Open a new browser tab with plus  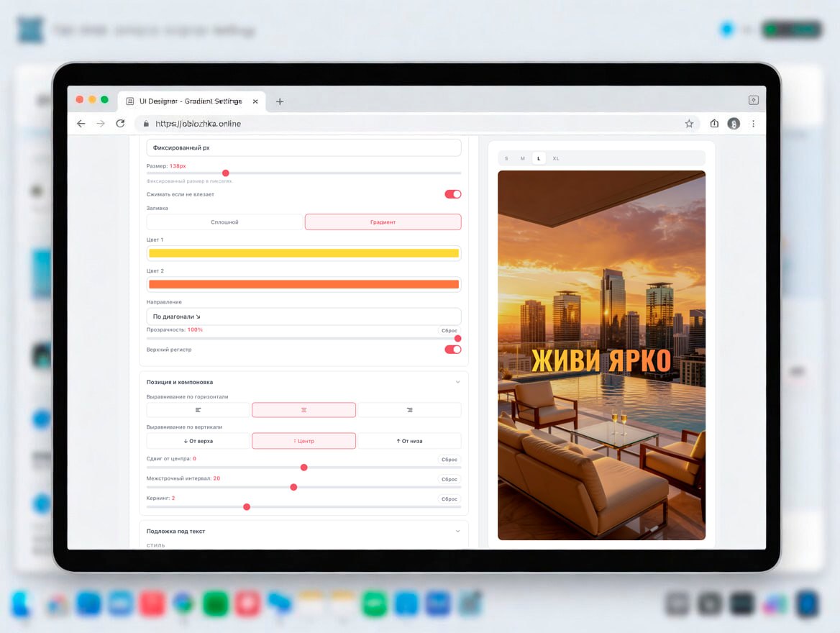pos(280,101)
